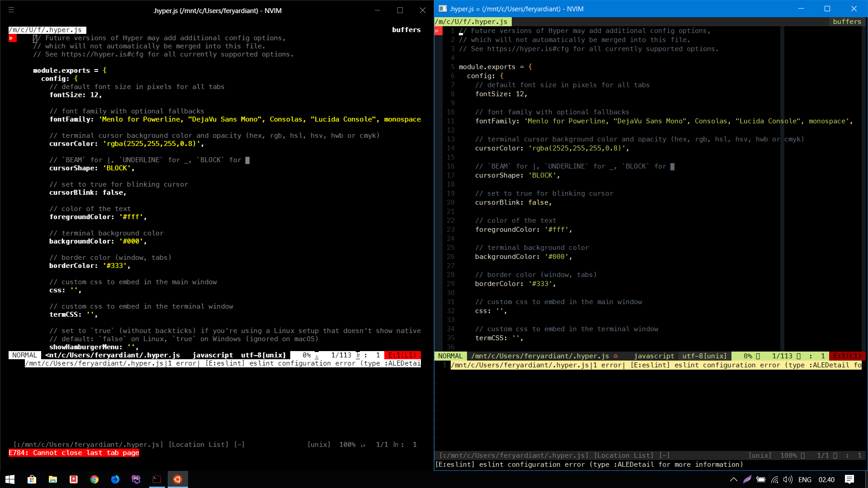Show hidden system tray icons
Viewport: 868px width, 488px height.
[x=734, y=479]
